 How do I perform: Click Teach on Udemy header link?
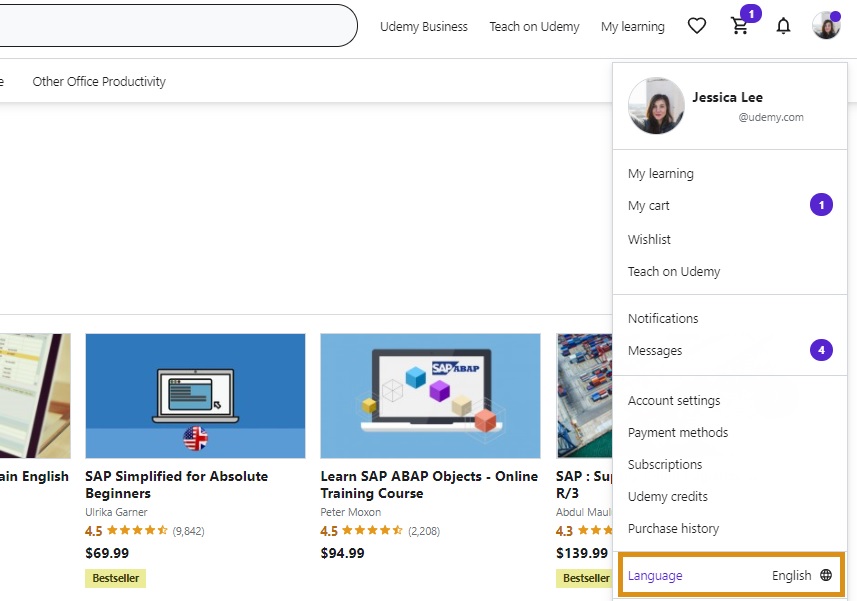534,26
